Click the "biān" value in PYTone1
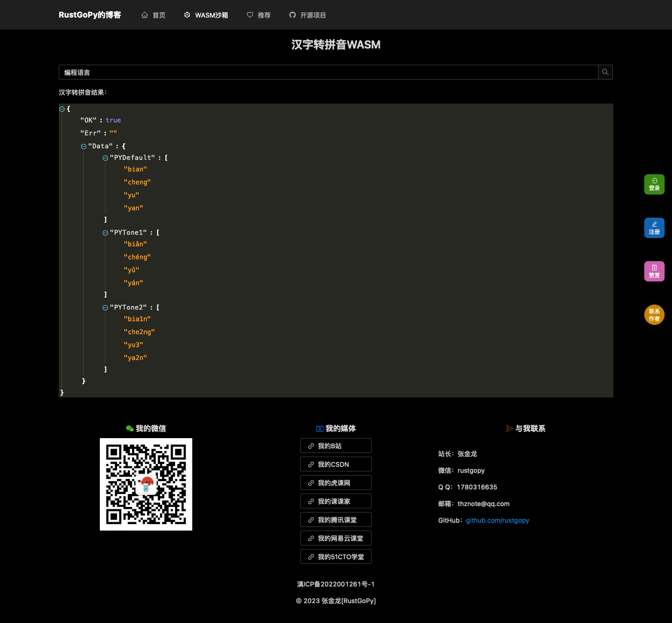The image size is (672, 623). click(x=135, y=244)
